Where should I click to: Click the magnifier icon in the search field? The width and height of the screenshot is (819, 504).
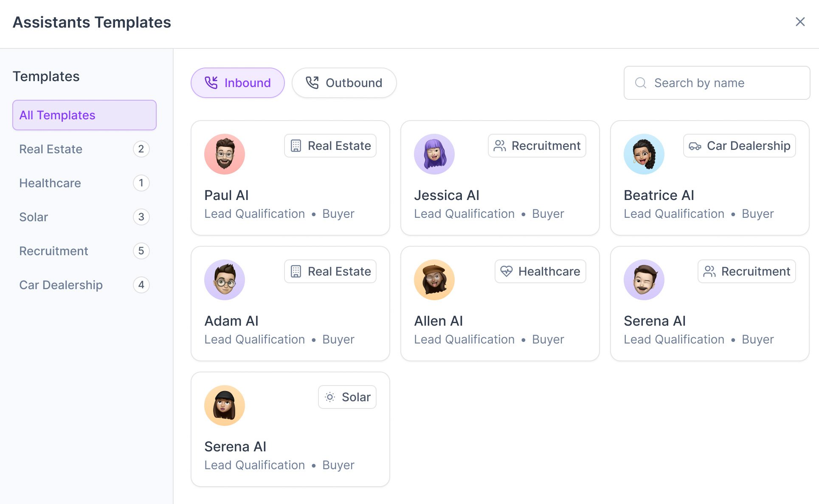click(640, 83)
